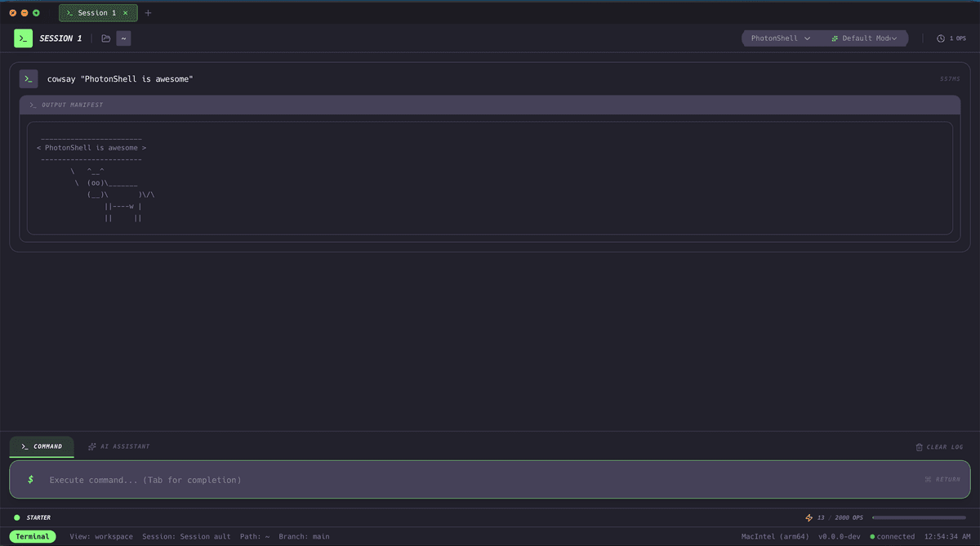Click the lightning bolt usage icon
This screenshot has width=980, height=546.
click(x=808, y=517)
